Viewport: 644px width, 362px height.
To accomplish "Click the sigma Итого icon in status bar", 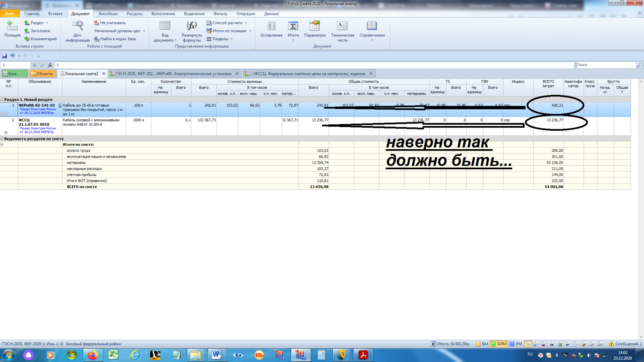I will 434,344.
